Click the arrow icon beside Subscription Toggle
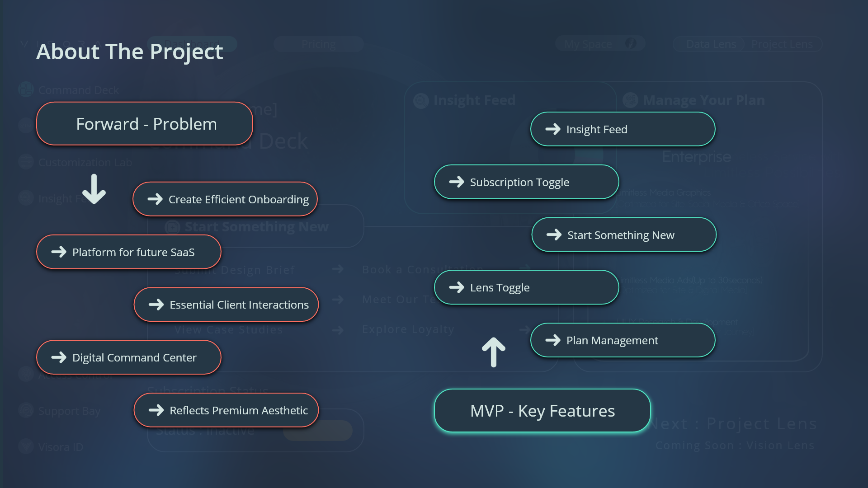The width and height of the screenshot is (868, 488). point(457,182)
